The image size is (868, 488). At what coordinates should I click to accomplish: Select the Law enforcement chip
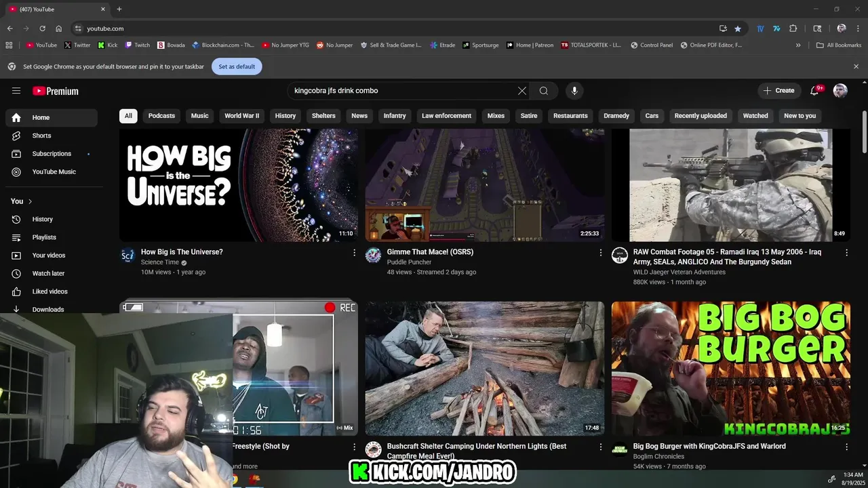pos(446,116)
